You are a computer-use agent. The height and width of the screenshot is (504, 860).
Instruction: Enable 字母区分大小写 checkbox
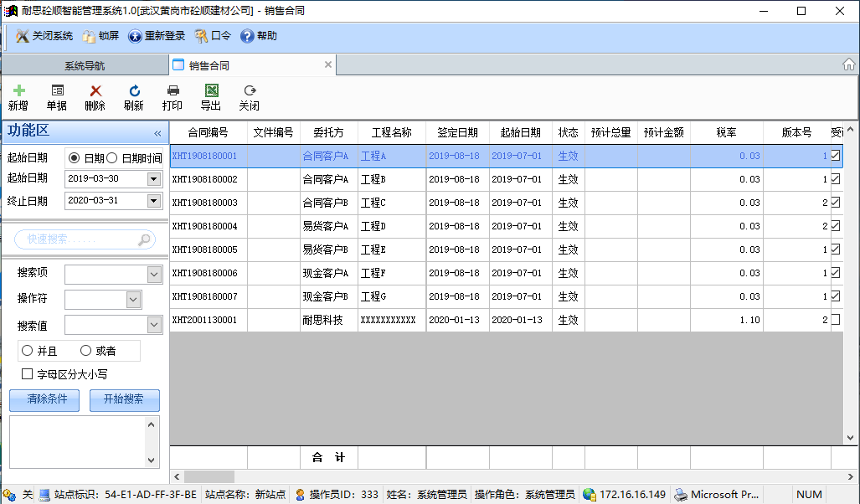[x=28, y=374]
